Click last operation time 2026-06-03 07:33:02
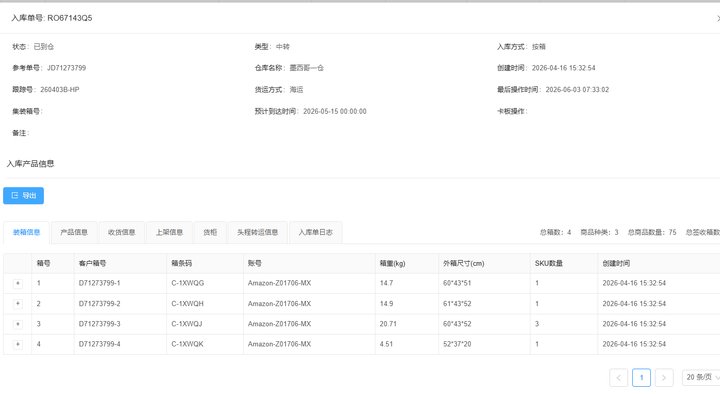The height and width of the screenshot is (394, 720). (577, 90)
